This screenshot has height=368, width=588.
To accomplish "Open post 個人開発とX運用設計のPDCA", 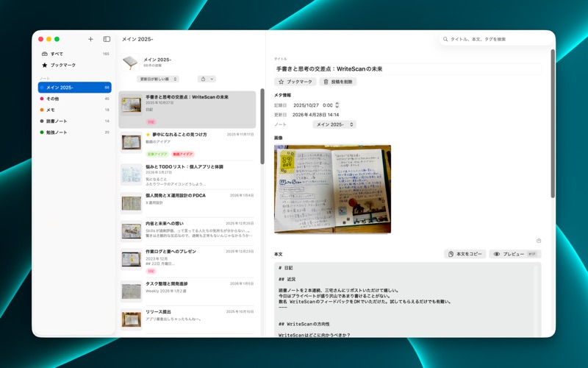I will coord(187,203).
